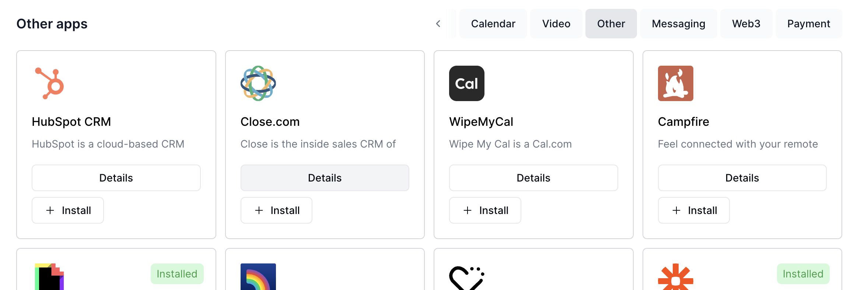Click the Other apps heading

[52, 23]
